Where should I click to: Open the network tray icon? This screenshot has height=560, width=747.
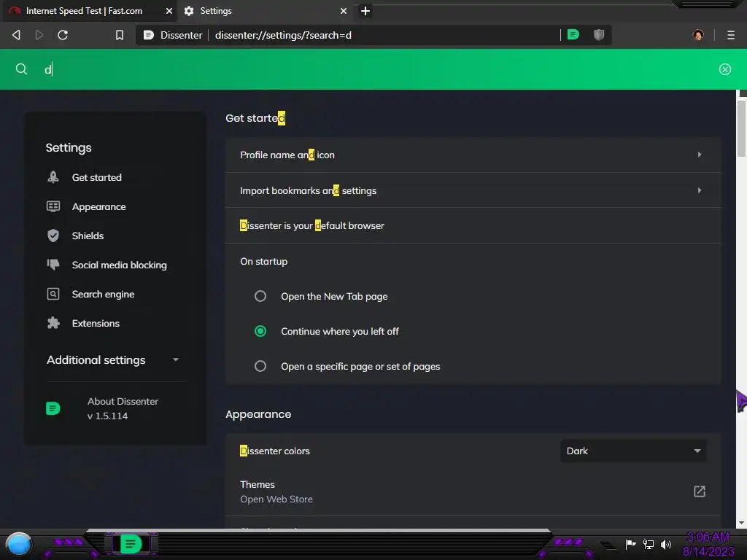point(649,544)
